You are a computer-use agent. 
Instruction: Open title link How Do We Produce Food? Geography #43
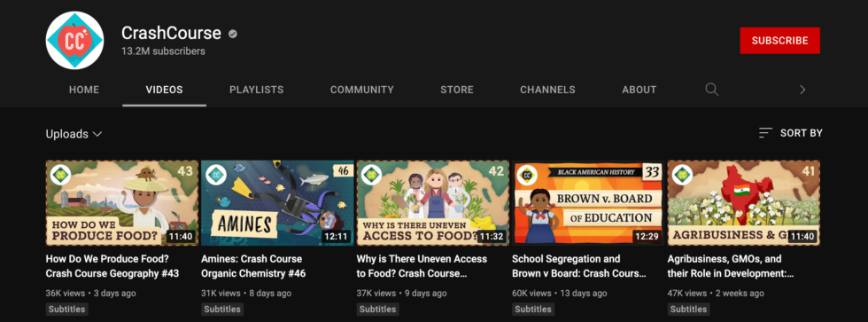(x=112, y=266)
